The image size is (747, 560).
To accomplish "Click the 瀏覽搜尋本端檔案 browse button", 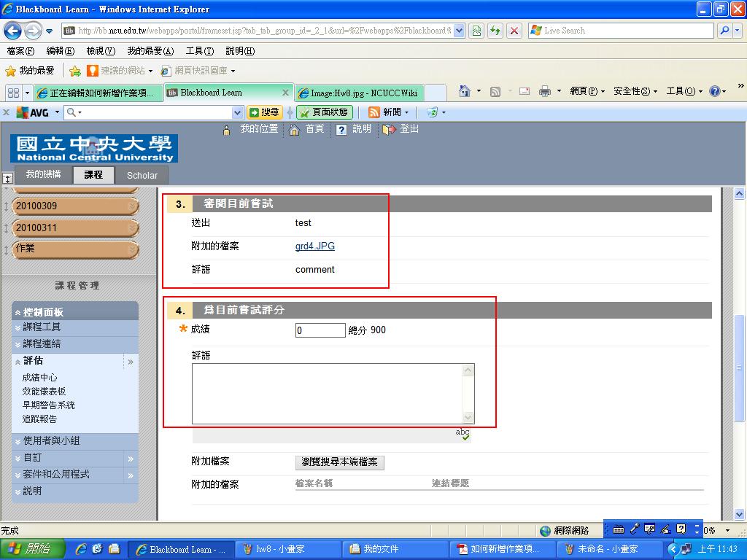I will coord(339,462).
